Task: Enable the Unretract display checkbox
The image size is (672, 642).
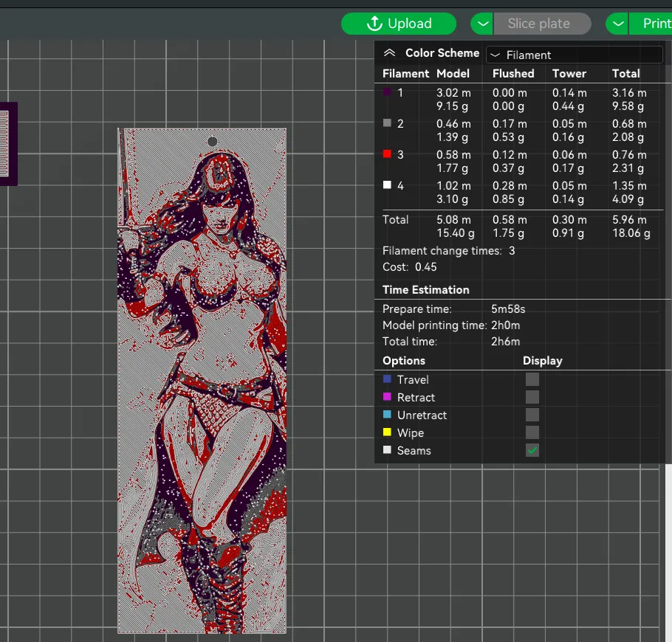Action: [x=532, y=415]
